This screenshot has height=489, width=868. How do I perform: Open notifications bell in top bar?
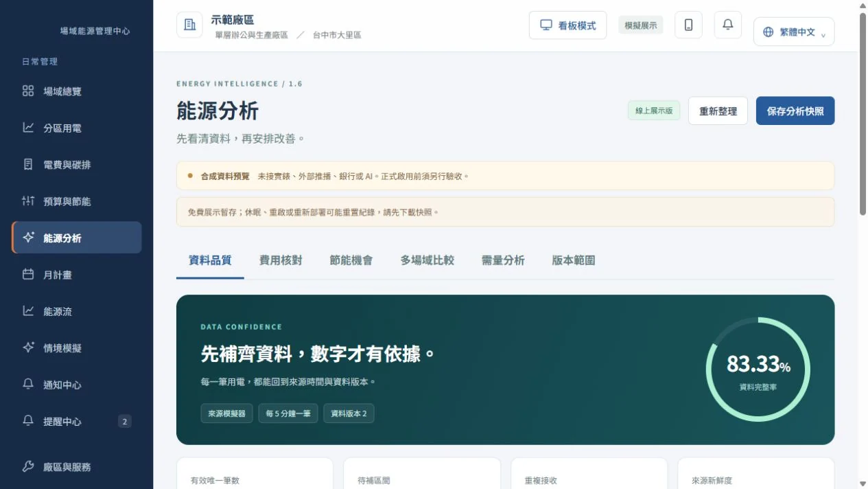coord(728,25)
